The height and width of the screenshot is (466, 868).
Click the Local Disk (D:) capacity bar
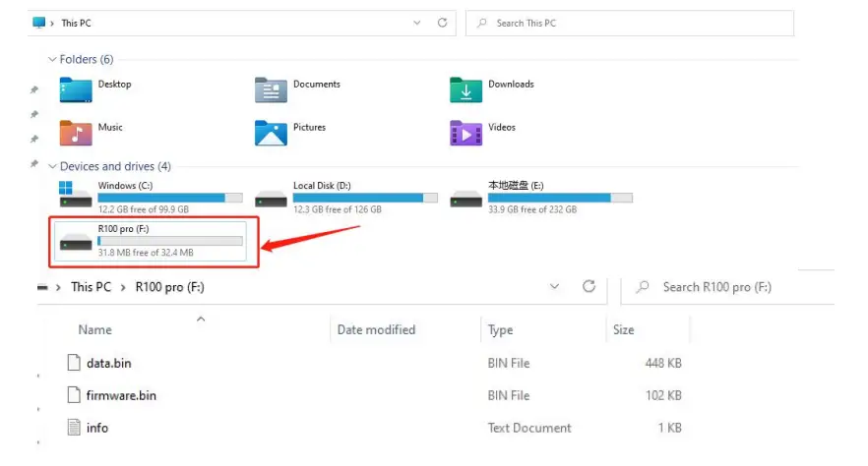point(365,198)
